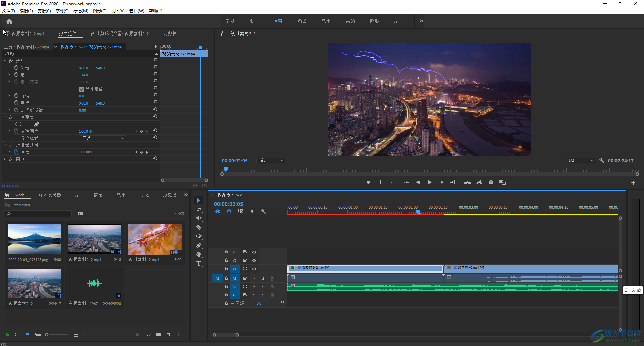Toggle V1 track output eye
This screenshot has height=346, width=644.
(254, 269)
